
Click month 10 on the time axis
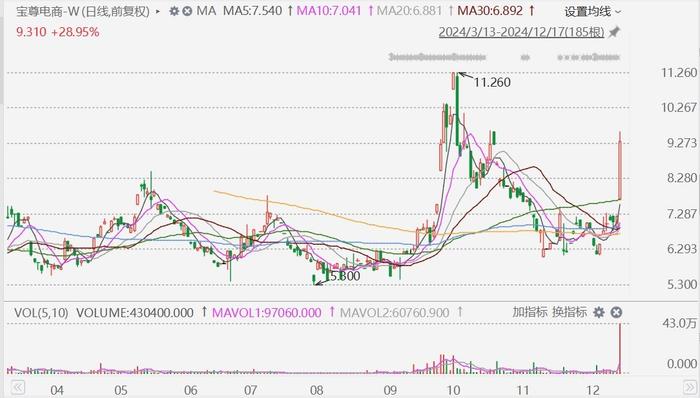[x=453, y=390]
